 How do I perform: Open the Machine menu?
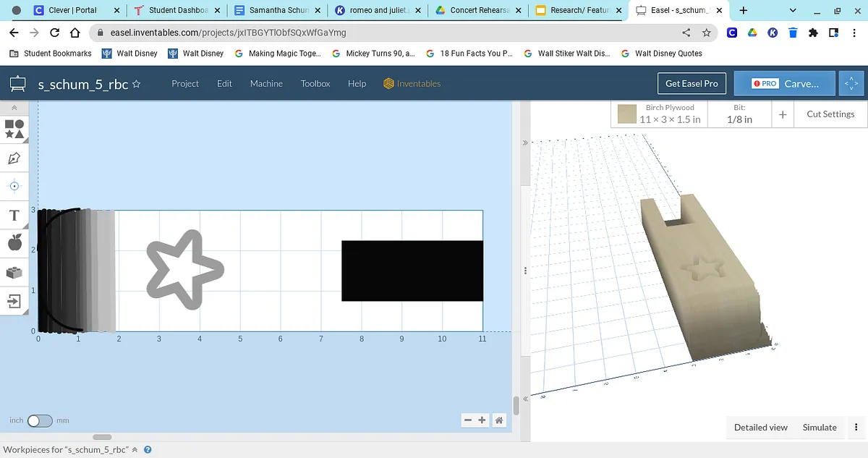click(266, 83)
